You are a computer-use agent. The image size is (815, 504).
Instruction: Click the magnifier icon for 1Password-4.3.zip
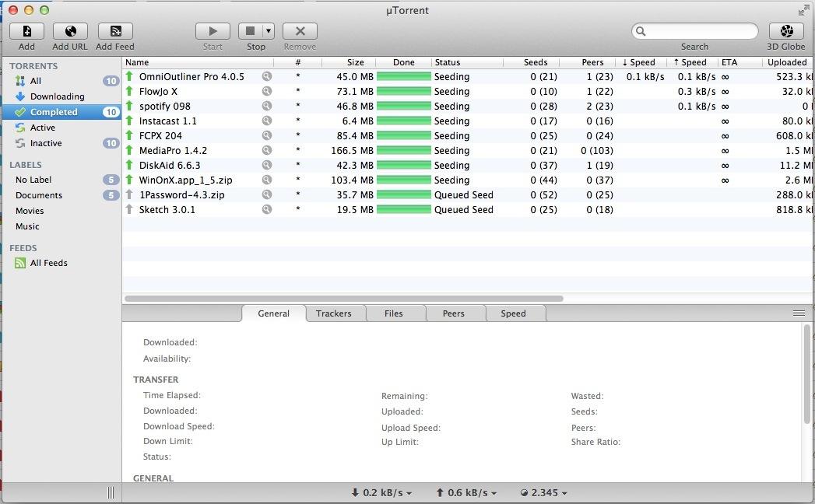click(267, 195)
